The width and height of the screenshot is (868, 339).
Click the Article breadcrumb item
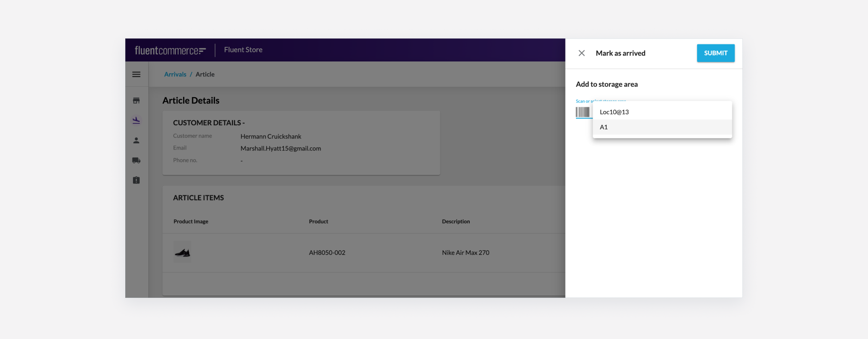click(x=205, y=75)
